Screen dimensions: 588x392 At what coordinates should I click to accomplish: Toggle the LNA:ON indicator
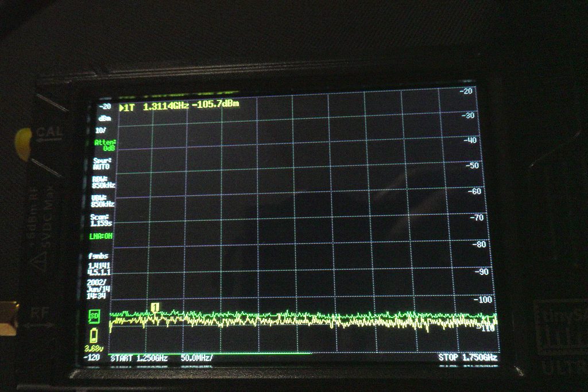[101, 236]
